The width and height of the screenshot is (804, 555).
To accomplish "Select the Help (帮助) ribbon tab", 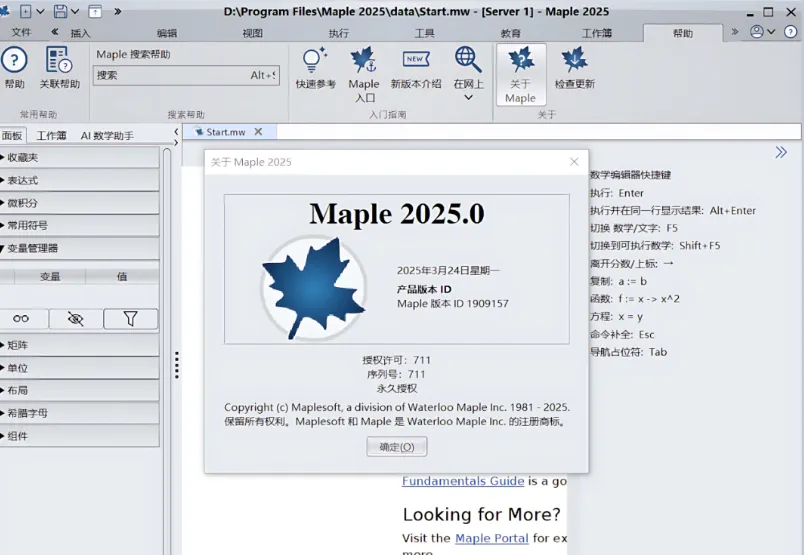I will click(682, 33).
